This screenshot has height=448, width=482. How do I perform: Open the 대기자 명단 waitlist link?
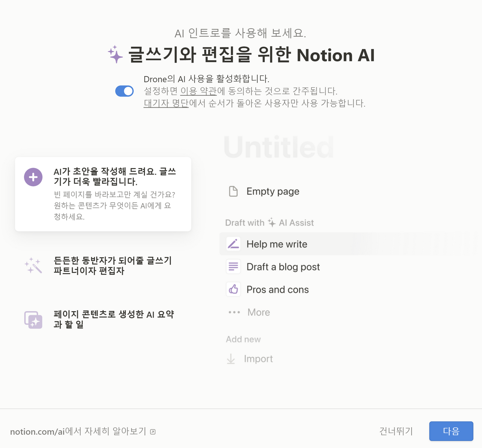166,103
